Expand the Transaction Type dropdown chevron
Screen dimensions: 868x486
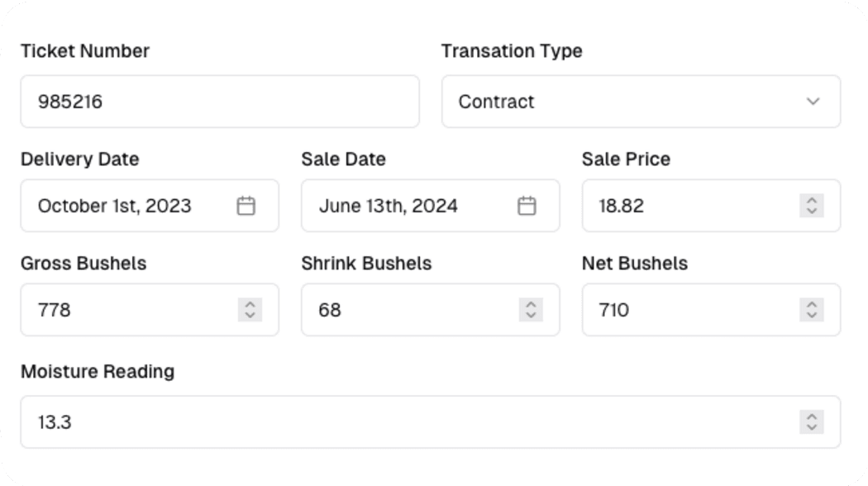click(x=813, y=102)
